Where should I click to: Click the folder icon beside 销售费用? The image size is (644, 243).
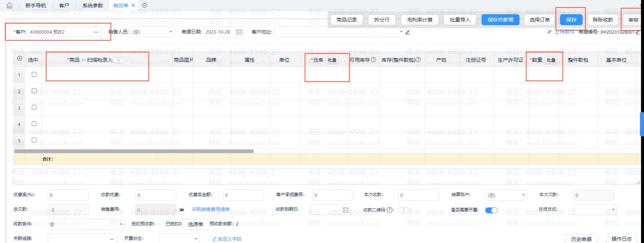point(182,210)
